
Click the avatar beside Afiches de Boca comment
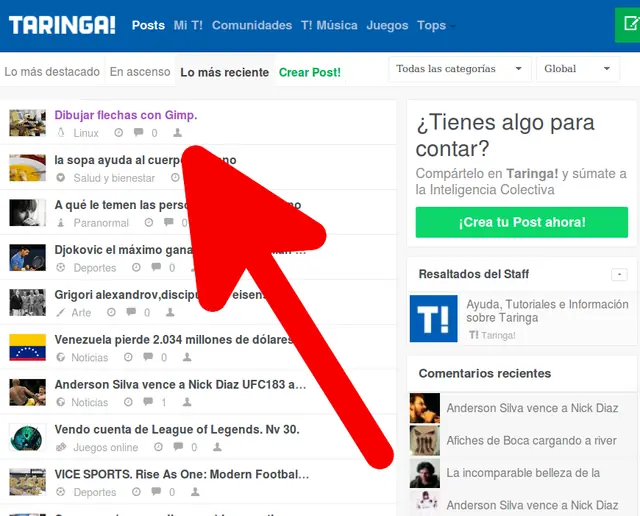click(425, 440)
